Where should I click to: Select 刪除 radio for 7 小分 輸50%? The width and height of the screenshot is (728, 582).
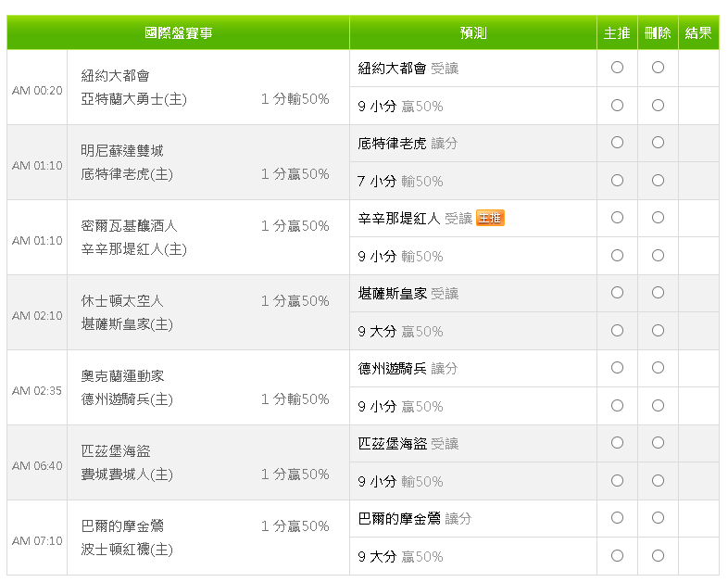point(658,180)
